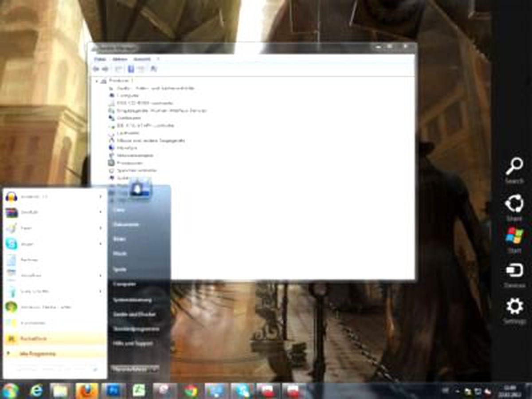
Task: Select Speichercontroller device category
Action: pos(137,171)
